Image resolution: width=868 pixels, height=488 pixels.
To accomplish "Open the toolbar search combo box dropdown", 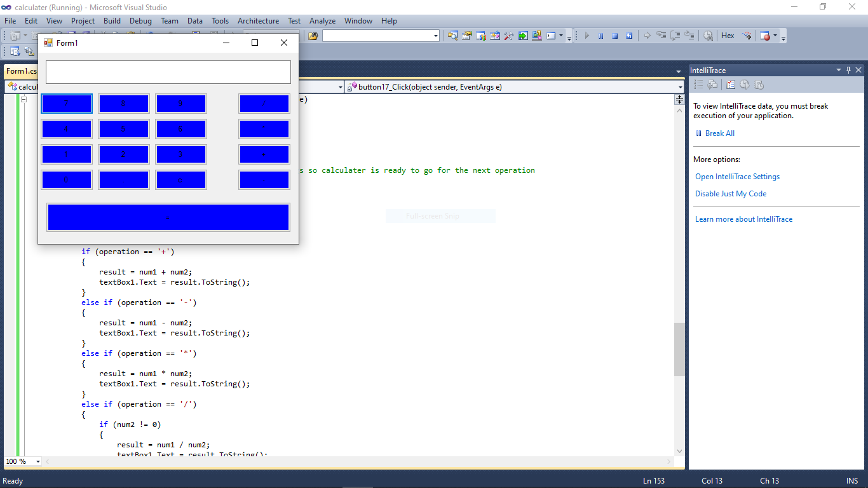I will click(435, 36).
